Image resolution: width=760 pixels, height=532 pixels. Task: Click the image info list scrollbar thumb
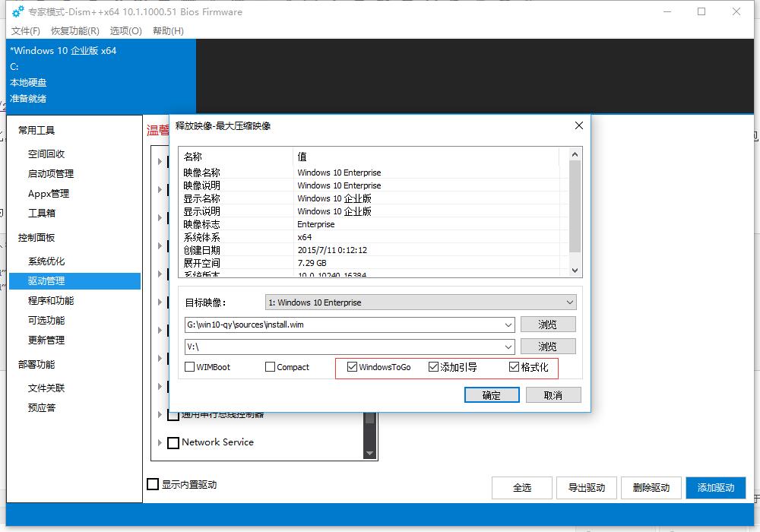[x=575, y=207]
